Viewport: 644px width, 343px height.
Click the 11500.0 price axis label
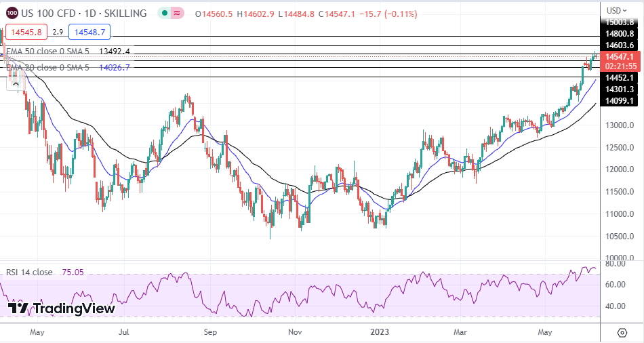[x=620, y=192]
